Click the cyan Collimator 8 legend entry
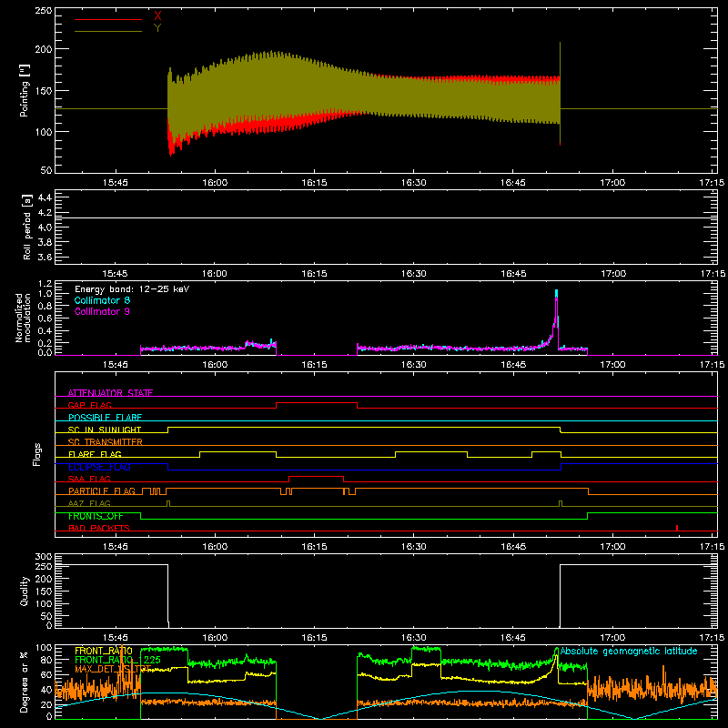 102,300
